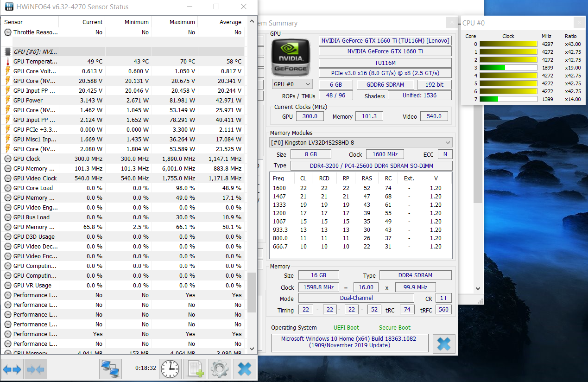Click gauge icon beside GPU D3D Usage
The image size is (588, 382).
coord(8,237)
